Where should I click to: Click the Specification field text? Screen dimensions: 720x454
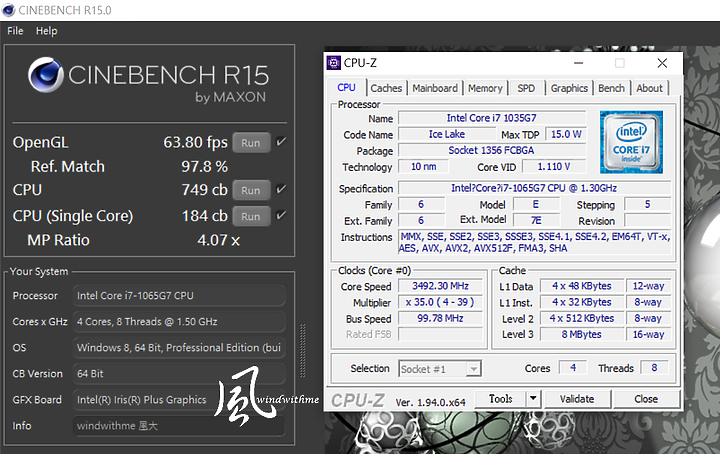(x=534, y=188)
